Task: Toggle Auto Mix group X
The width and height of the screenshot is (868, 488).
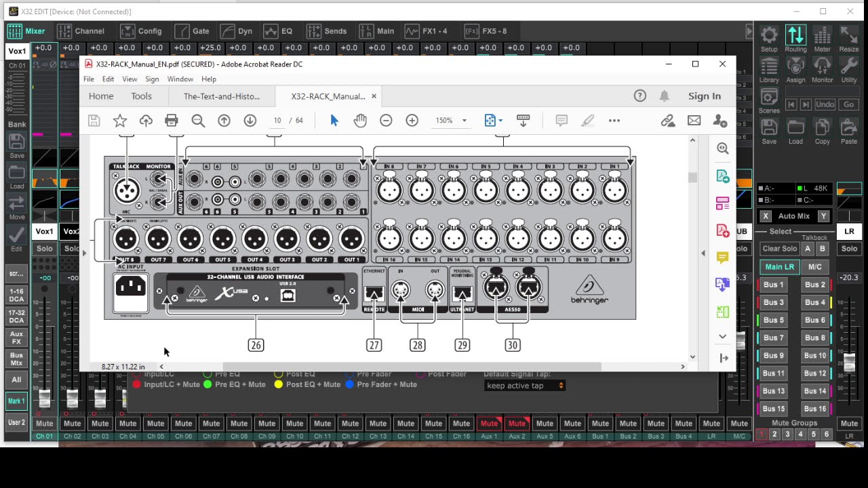Action: point(766,216)
